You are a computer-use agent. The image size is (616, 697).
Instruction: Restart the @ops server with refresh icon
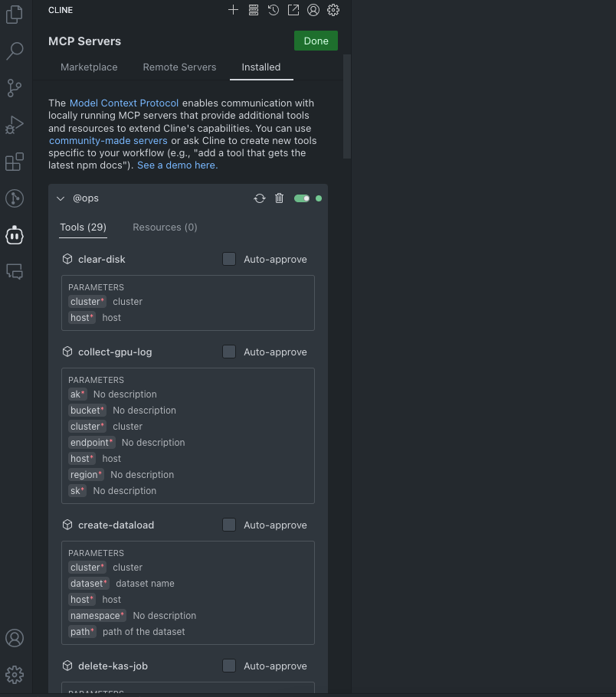[x=260, y=198]
